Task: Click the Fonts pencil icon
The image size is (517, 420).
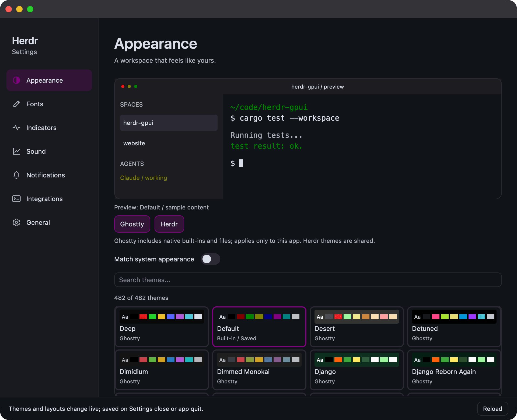Action: pyautogui.click(x=16, y=104)
